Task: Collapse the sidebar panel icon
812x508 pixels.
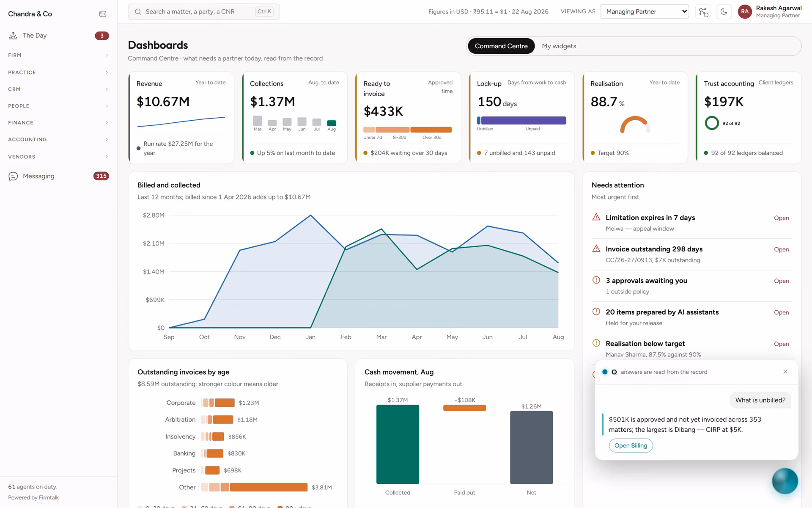Action: tap(103, 14)
